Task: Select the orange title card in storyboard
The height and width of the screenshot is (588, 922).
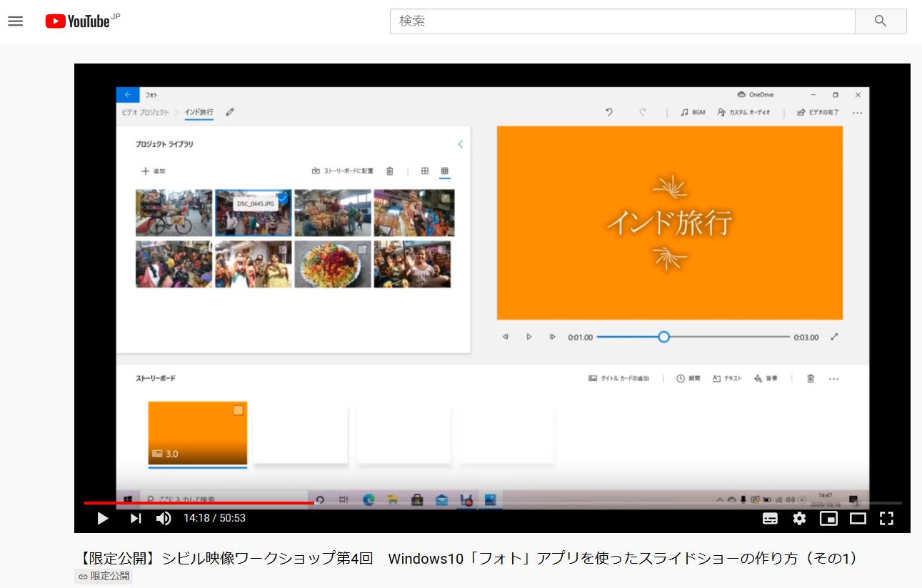Action: 198,433
